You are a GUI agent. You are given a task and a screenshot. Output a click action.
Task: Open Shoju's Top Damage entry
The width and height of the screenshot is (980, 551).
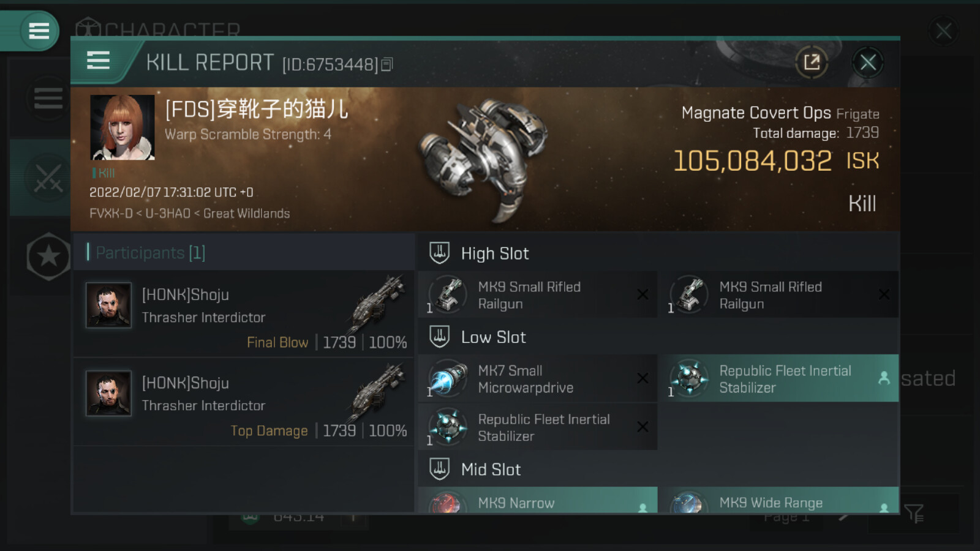(244, 402)
